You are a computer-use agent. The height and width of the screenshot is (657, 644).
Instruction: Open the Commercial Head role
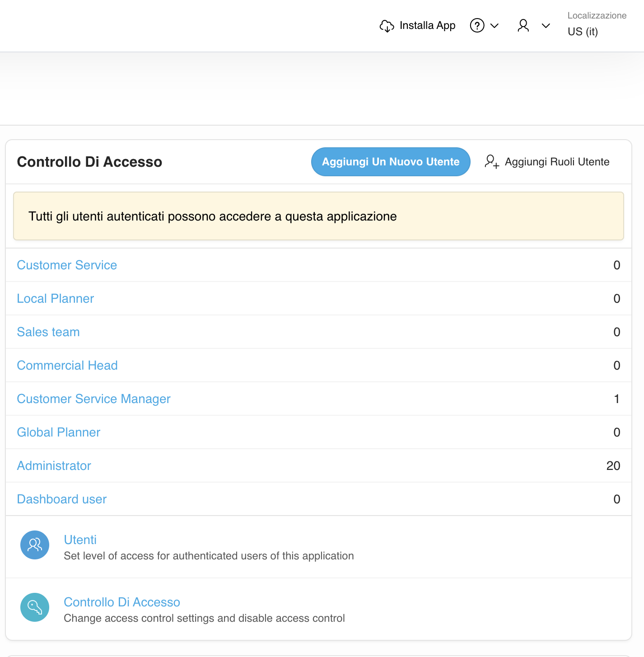point(67,366)
